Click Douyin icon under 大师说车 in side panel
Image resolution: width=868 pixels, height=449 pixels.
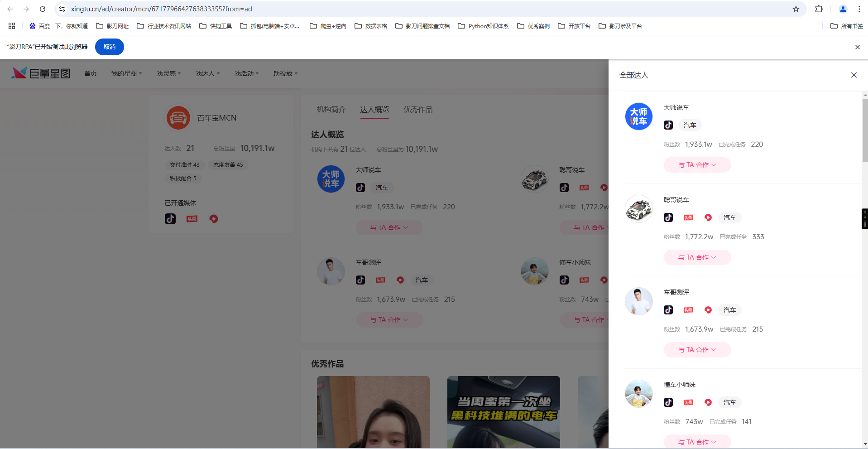click(x=668, y=125)
